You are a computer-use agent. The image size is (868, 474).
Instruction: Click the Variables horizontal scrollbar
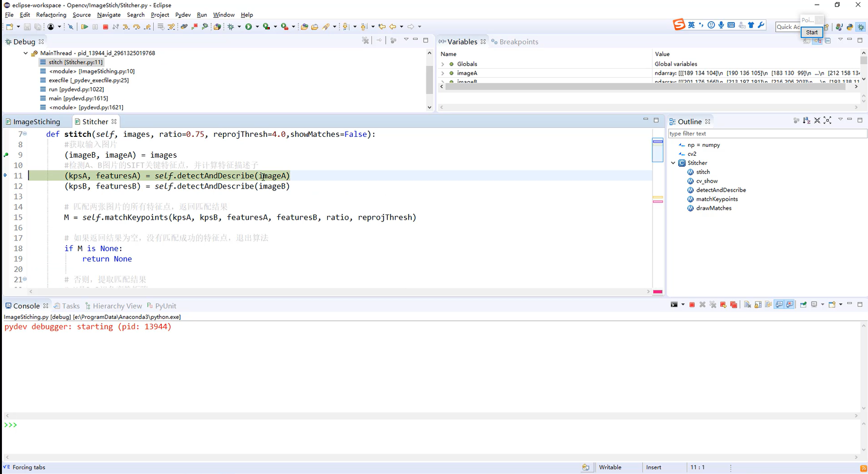click(645, 87)
